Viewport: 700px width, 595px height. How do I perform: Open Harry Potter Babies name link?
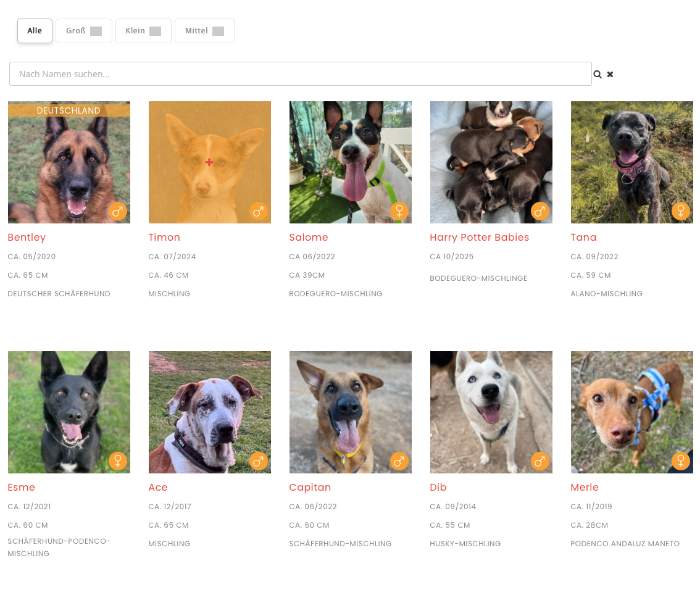point(479,238)
